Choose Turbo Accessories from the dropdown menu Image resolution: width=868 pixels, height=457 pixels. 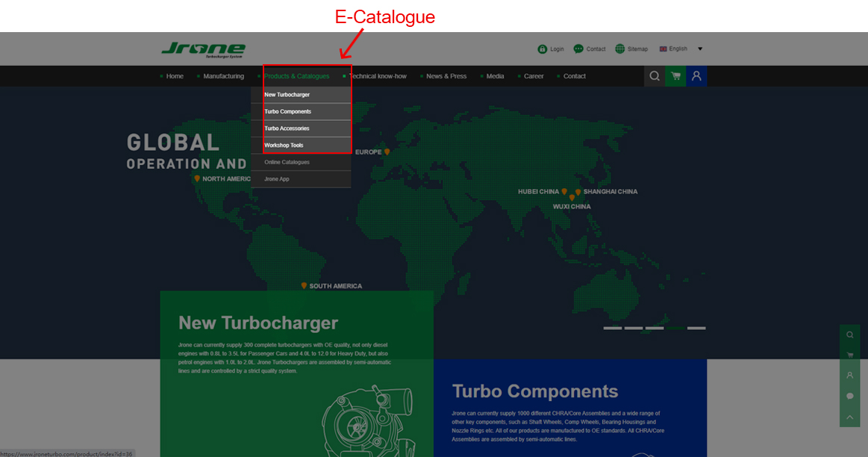(301, 128)
